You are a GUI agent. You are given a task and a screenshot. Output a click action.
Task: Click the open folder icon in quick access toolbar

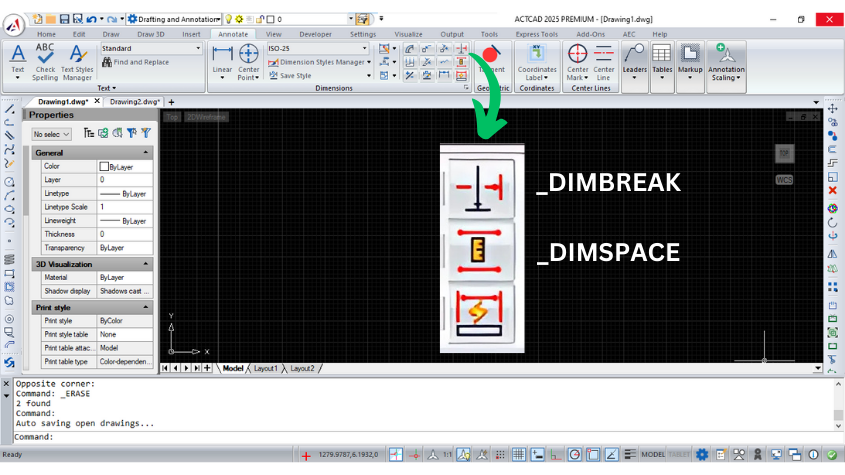click(51, 19)
